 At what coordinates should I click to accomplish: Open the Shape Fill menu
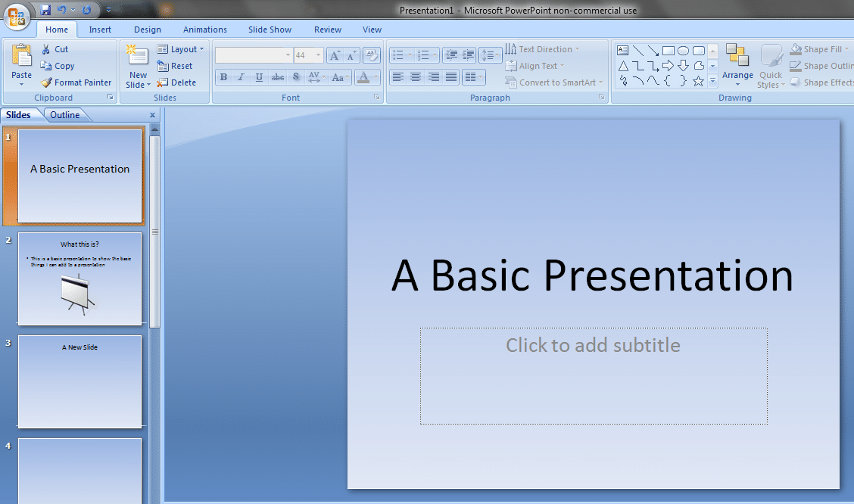(x=820, y=49)
